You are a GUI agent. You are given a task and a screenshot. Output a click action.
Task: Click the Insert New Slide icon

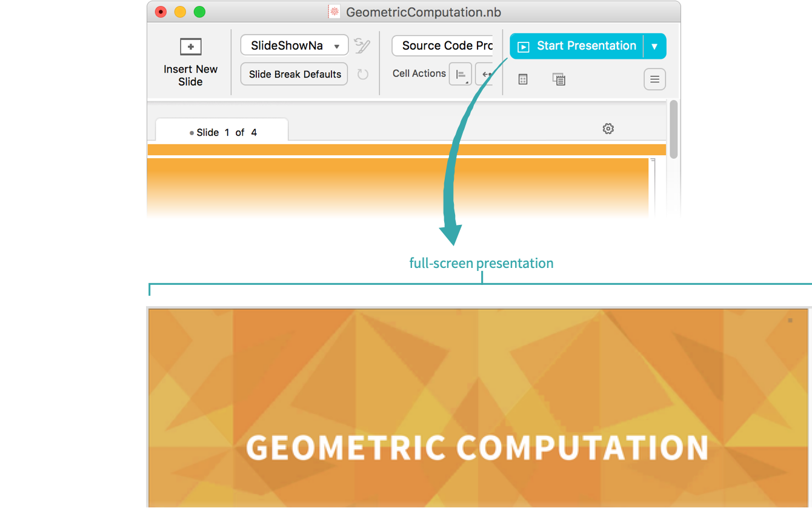(x=190, y=47)
